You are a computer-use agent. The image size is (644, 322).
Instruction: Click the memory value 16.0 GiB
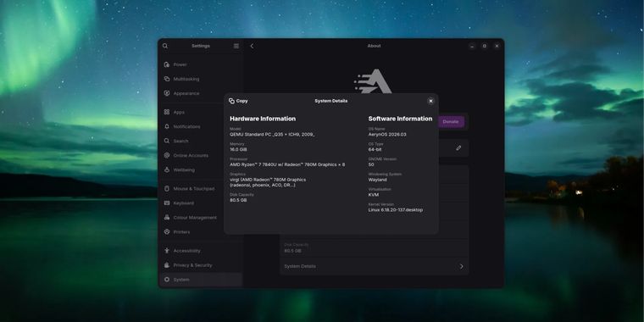pos(239,149)
